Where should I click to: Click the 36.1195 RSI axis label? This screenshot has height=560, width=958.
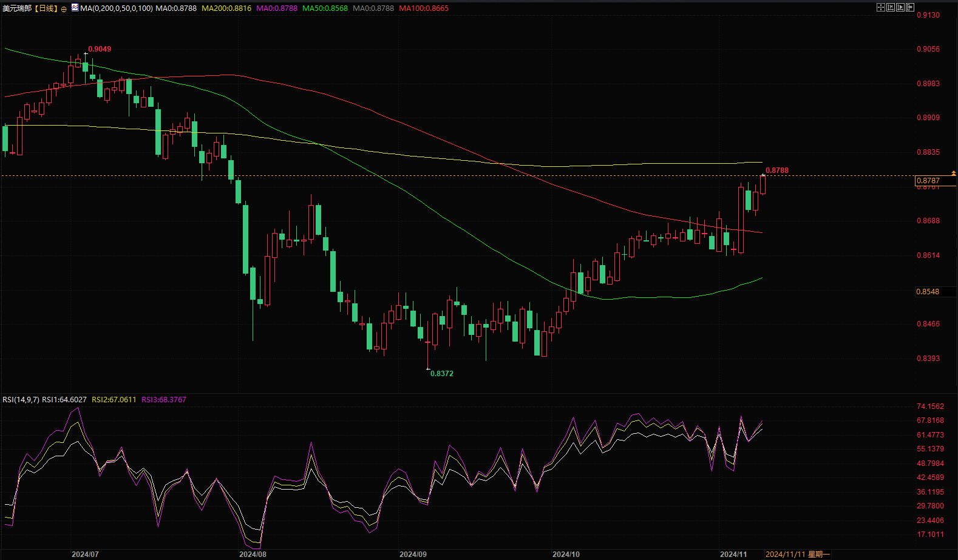point(930,492)
